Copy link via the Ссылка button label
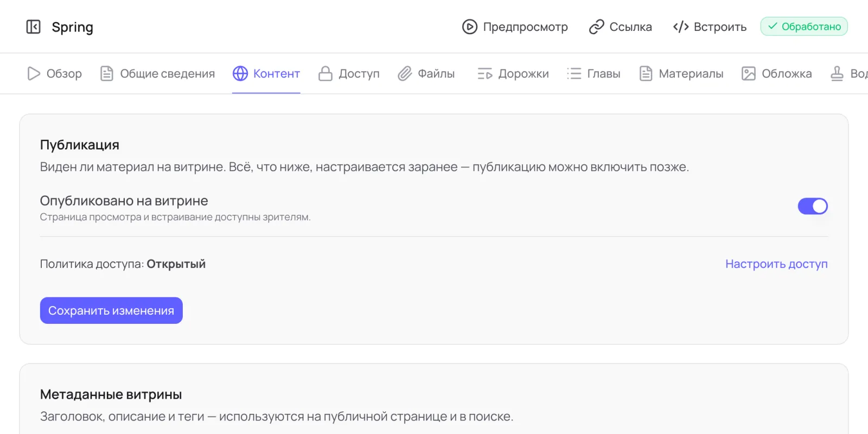 [630, 27]
